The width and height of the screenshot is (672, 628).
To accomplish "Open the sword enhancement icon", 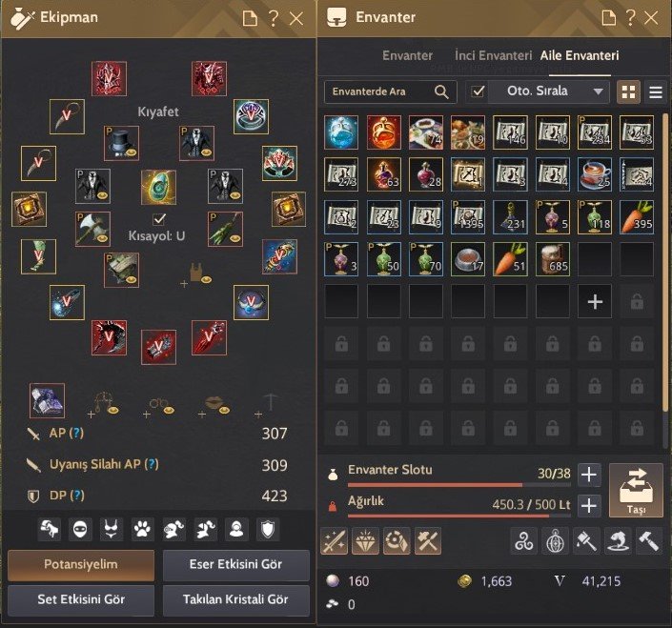I will [334, 541].
